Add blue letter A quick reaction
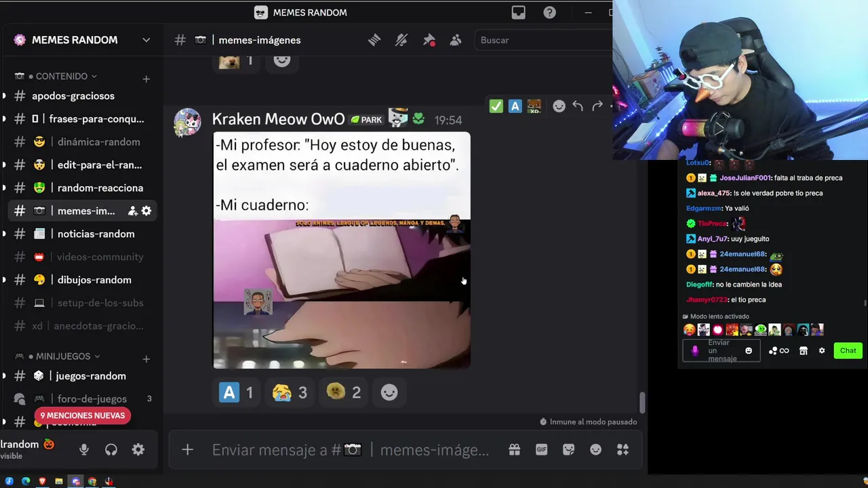Screen dimensions: 868x488 [515, 106]
